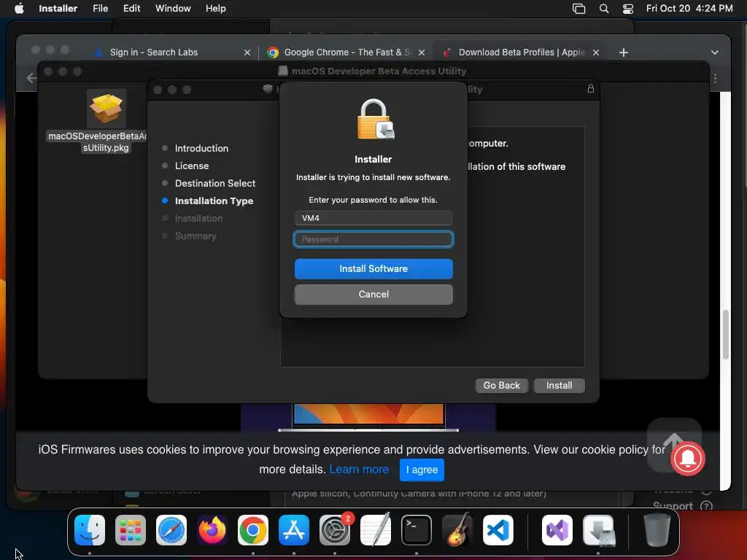
Task: Open the Apple menu
Action: point(19,9)
